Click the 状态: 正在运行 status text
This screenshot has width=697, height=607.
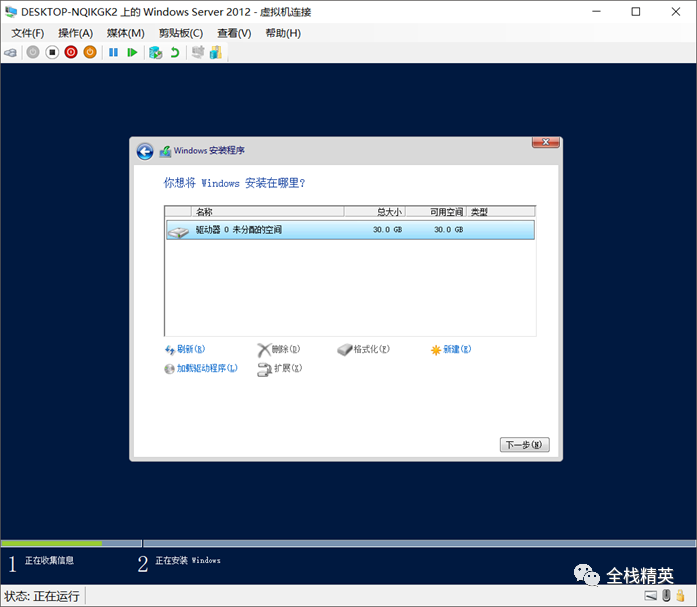click(42, 596)
